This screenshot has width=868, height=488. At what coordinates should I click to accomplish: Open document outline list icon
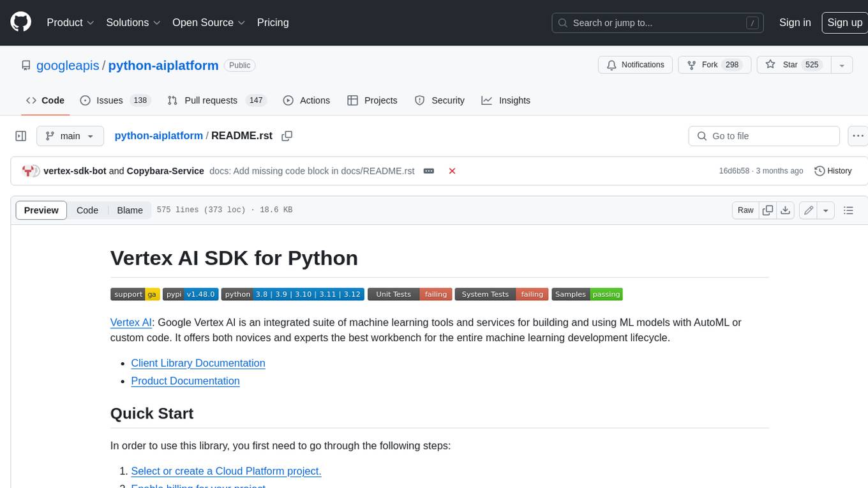tap(848, 210)
